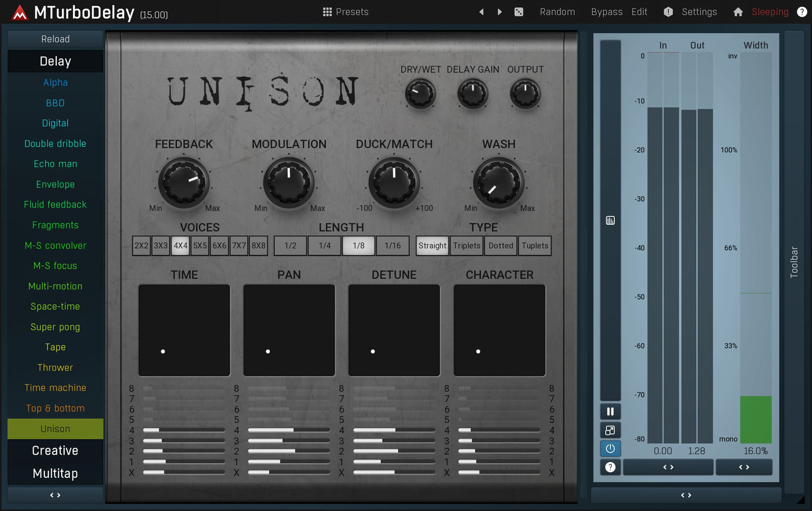
Task: Switch to the Creative tab
Action: click(55, 450)
